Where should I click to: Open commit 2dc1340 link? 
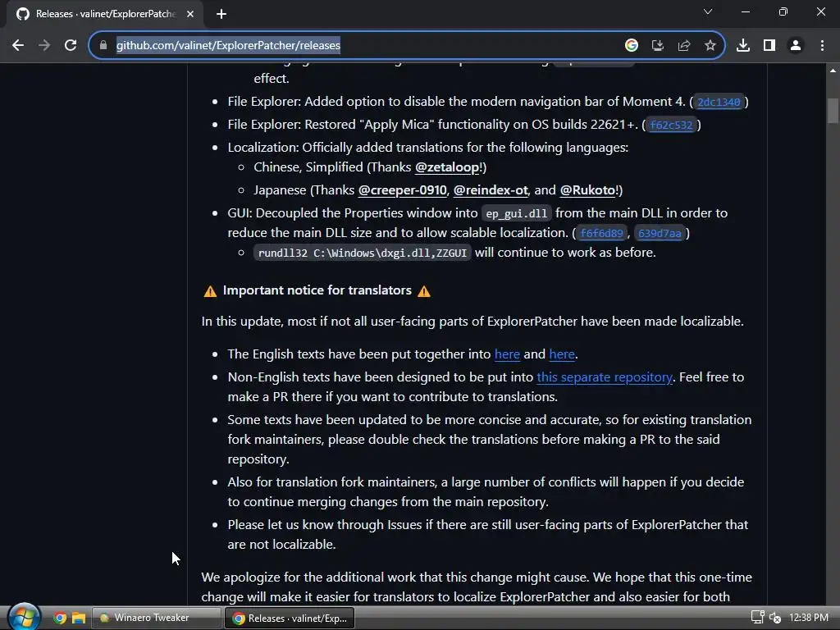coord(719,102)
